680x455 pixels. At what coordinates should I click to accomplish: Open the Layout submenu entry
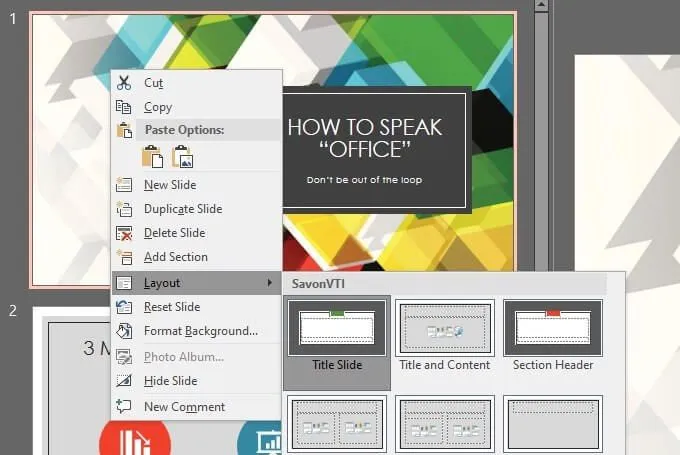coord(196,283)
